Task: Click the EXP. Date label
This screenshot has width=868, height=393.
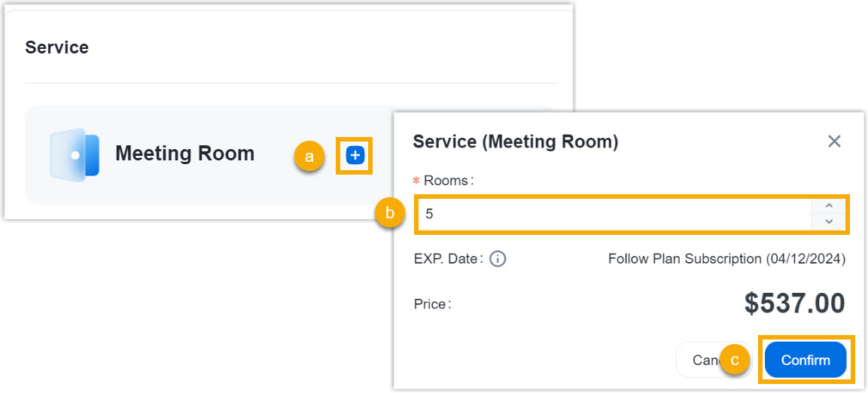Action: [x=446, y=259]
